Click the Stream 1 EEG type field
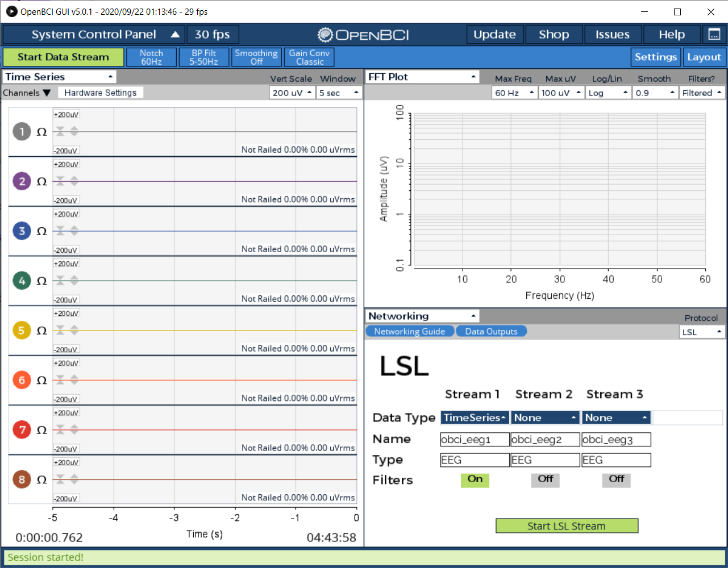Image resolution: width=728 pixels, height=568 pixels. [475, 460]
